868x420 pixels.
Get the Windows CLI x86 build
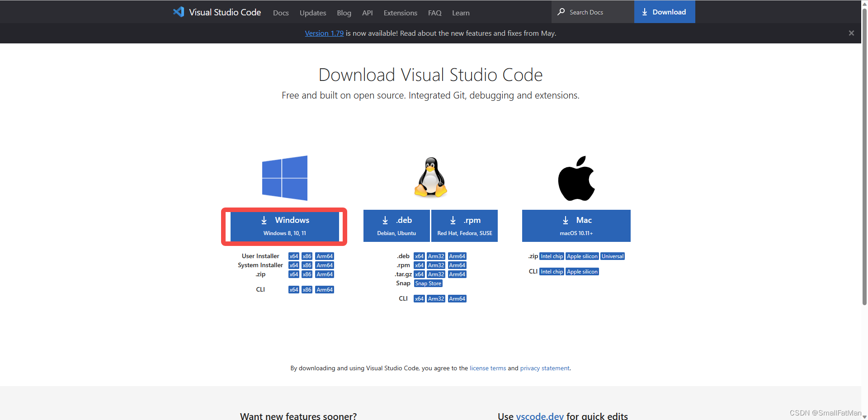pos(307,290)
